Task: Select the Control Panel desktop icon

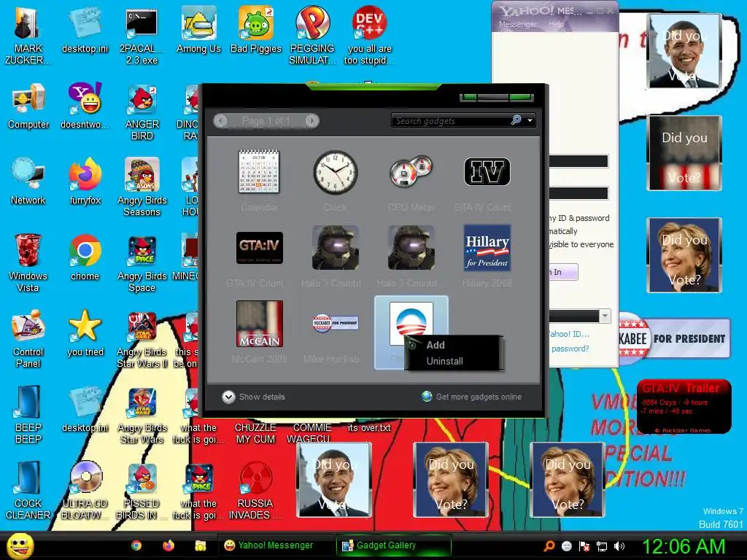Action: pos(28,339)
